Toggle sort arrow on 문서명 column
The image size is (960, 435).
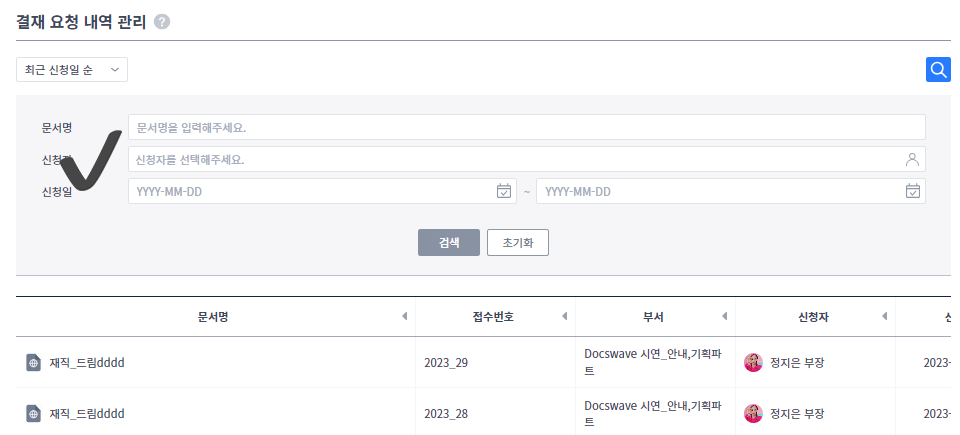pos(404,316)
